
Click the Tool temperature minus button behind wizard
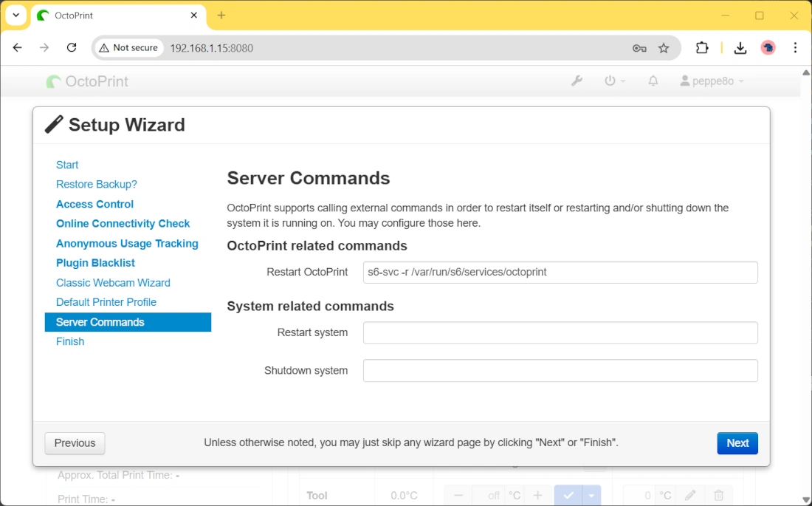(458, 496)
